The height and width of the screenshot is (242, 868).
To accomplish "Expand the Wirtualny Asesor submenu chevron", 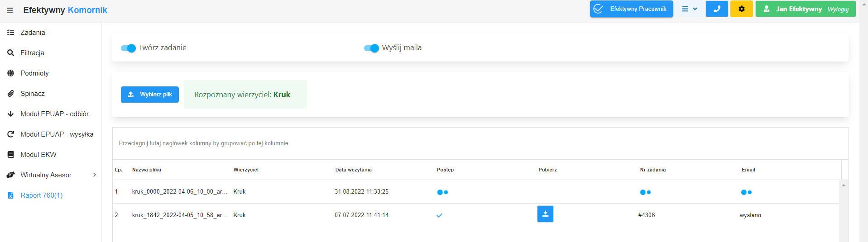I will 95,175.
